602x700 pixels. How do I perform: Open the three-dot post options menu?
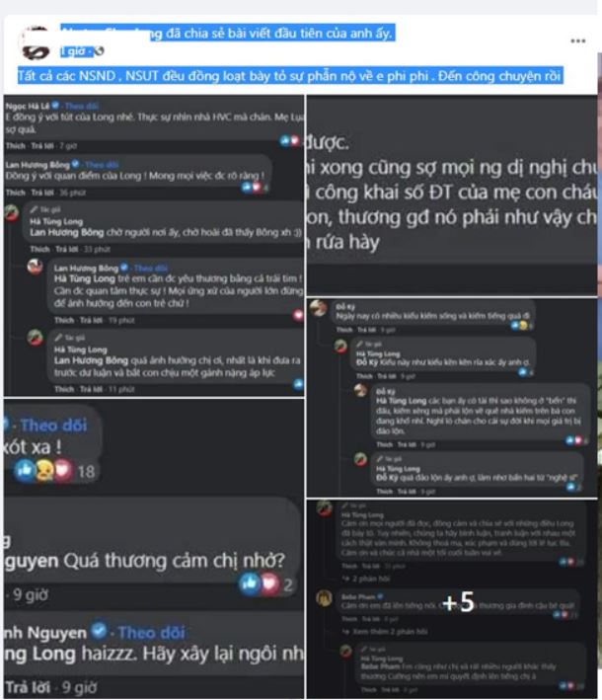point(578,41)
